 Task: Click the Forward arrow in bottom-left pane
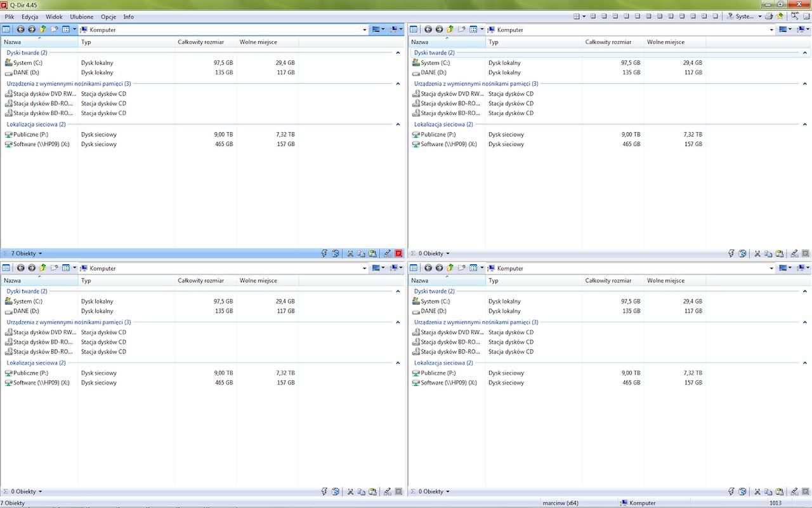31,268
